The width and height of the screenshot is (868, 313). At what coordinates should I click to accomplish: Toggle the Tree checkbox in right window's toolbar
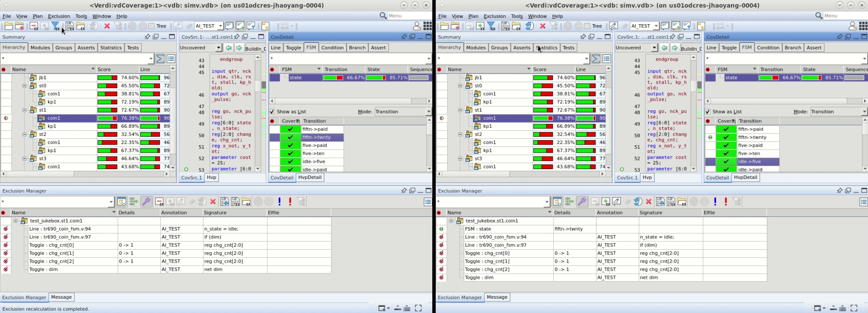[x=587, y=26]
